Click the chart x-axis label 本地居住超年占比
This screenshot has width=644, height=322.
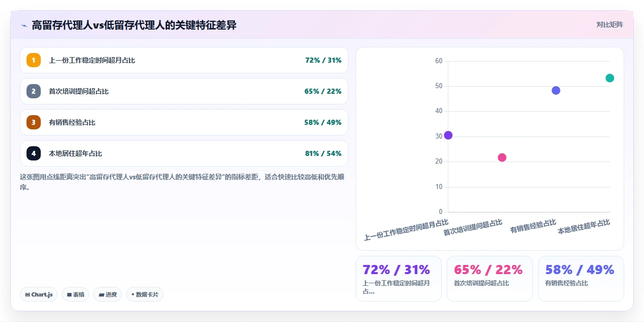[x=583, y=226]
